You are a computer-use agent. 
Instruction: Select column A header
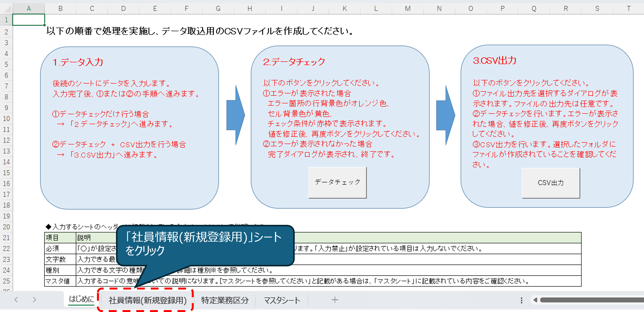coord(29,9)
